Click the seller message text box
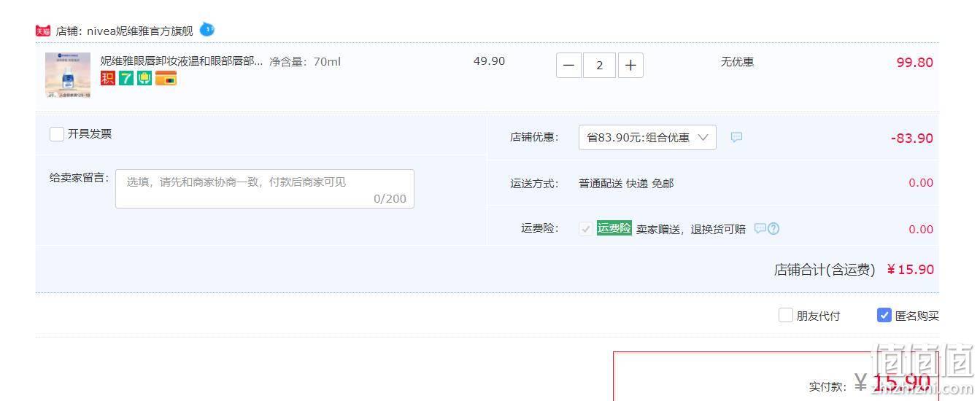This screenshot has height=401, width=980. point(265,189)
